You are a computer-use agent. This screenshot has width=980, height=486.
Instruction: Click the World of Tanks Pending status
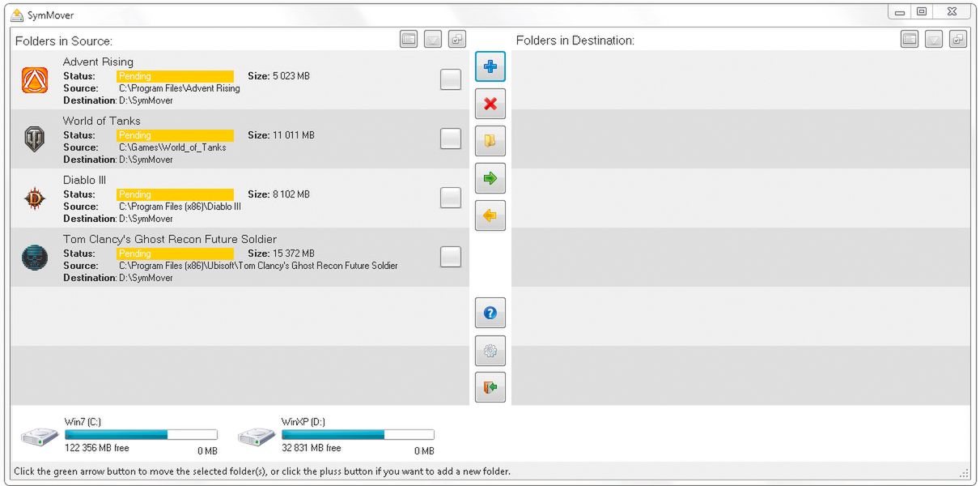coord(175,135)
